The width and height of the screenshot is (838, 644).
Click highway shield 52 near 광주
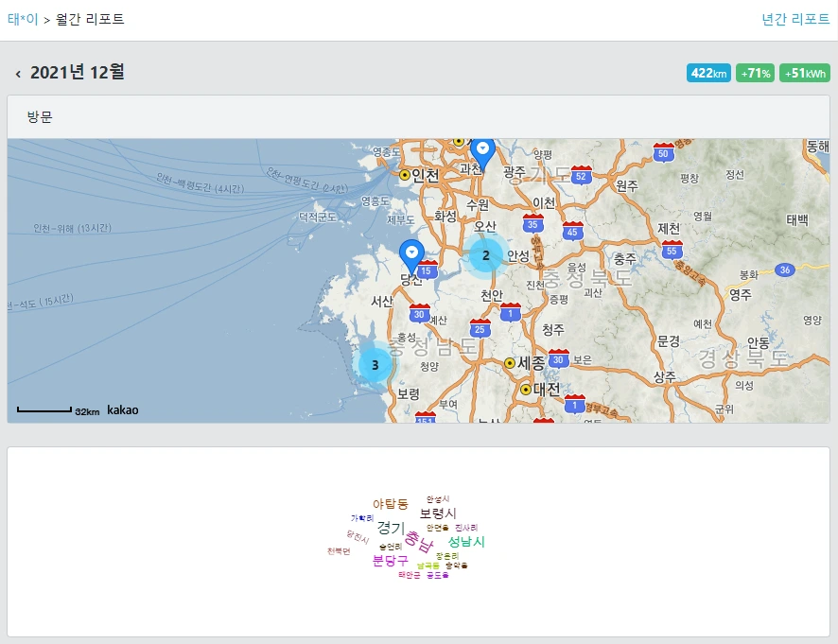pos(581,175)
